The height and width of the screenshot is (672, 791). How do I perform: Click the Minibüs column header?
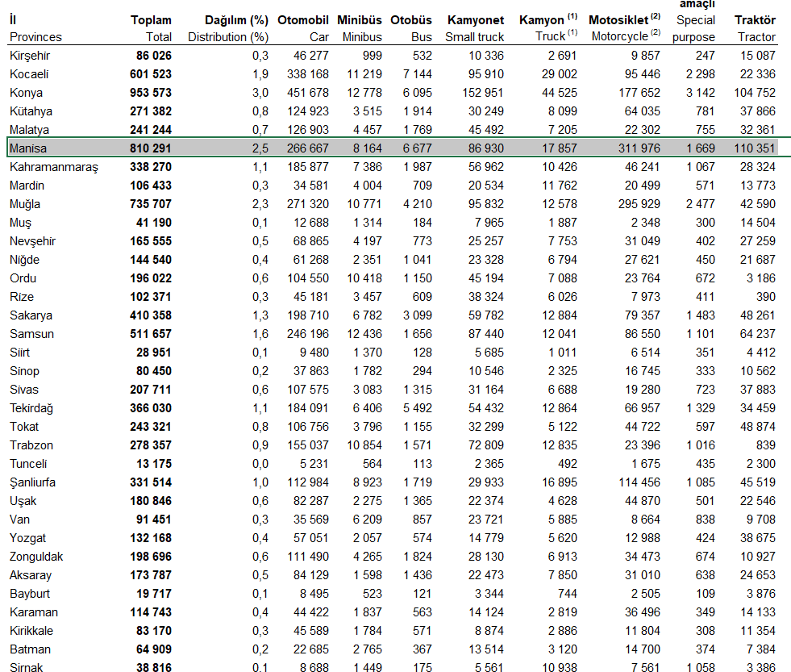pos(359,20)
